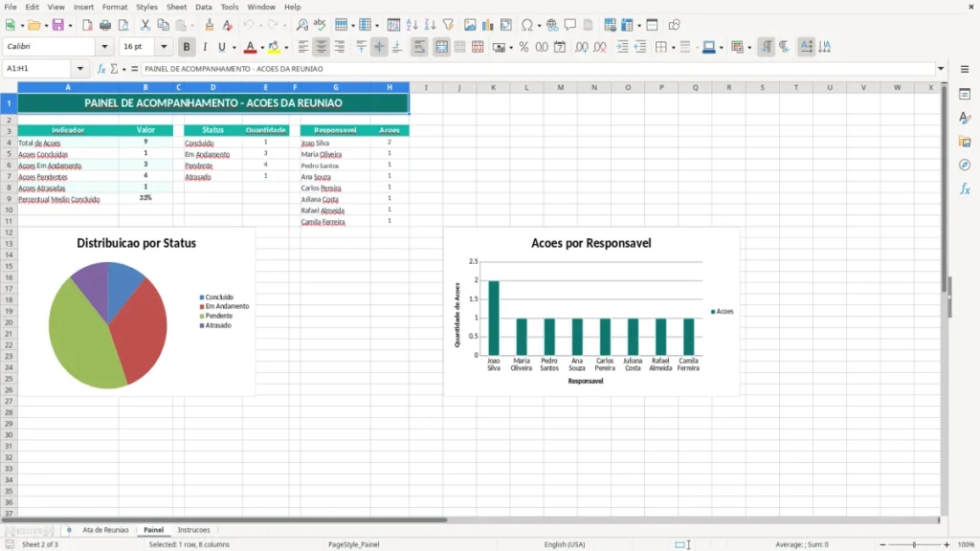Viewport: 980px width, 551px height.
Task: Toggle Align Left
Action: [x=303, y=47]
